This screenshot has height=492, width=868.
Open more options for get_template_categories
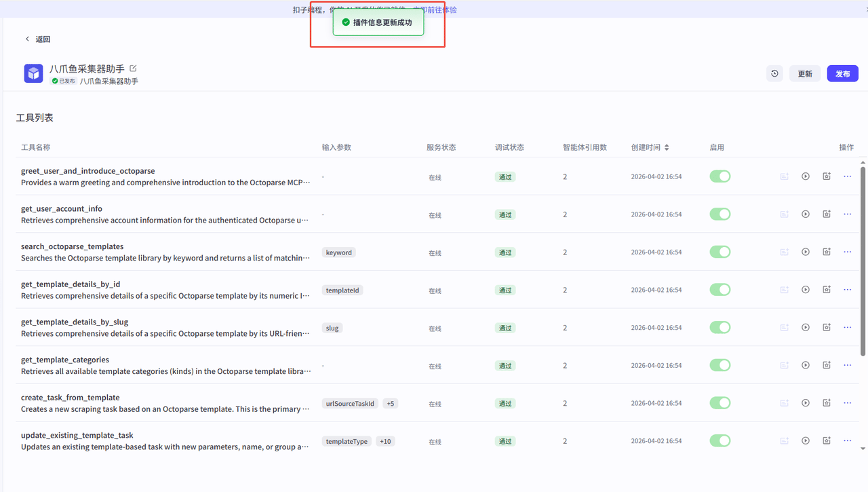[x=848, y=365]
